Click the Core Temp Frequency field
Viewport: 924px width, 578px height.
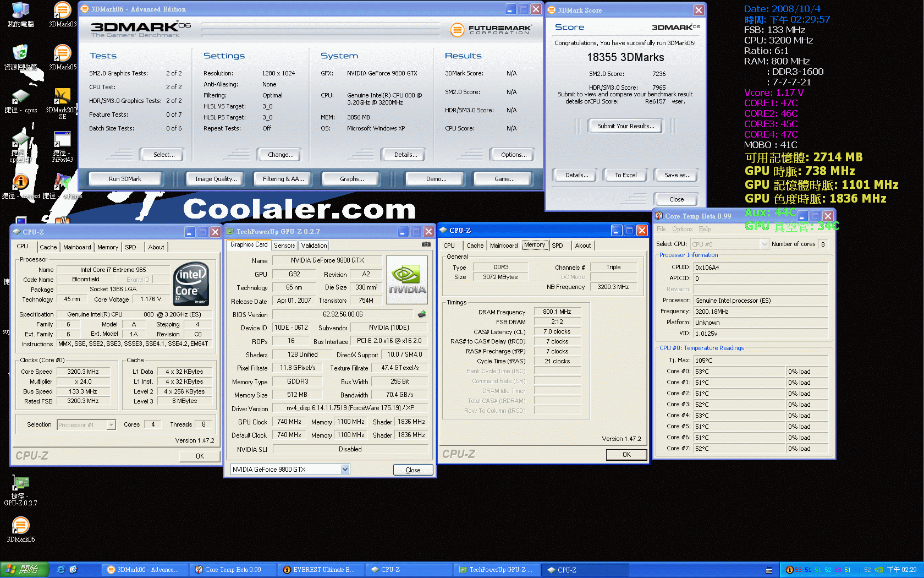point(761,312)
